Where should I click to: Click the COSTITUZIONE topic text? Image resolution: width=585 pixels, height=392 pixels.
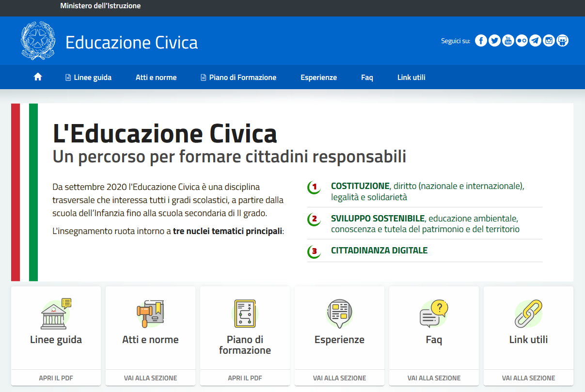tap(360, 186)
